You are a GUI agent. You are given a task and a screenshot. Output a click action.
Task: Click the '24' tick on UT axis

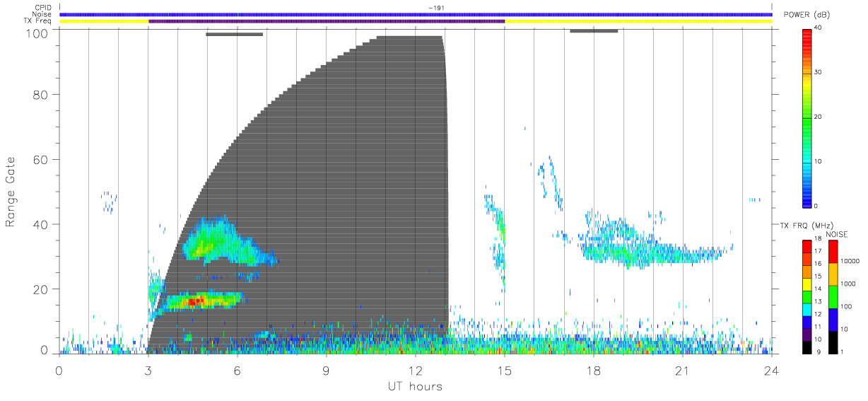point(772,370)
